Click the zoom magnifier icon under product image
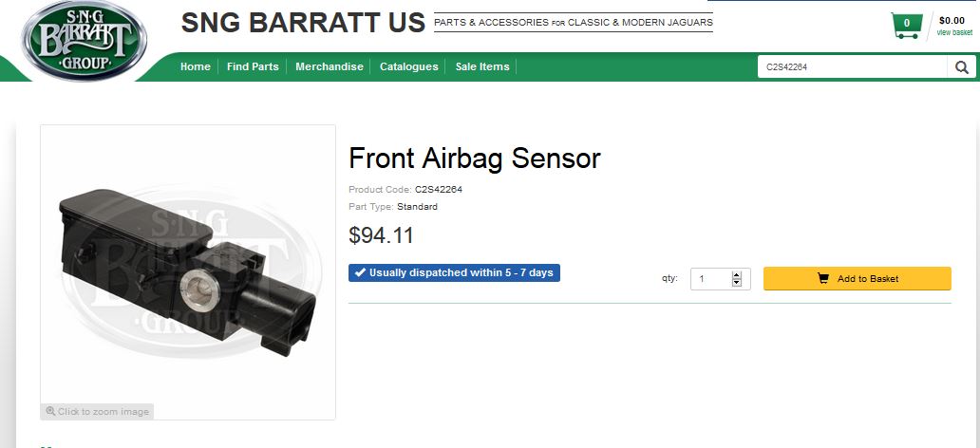Screen dimensions: 980x448 point(50,412)
